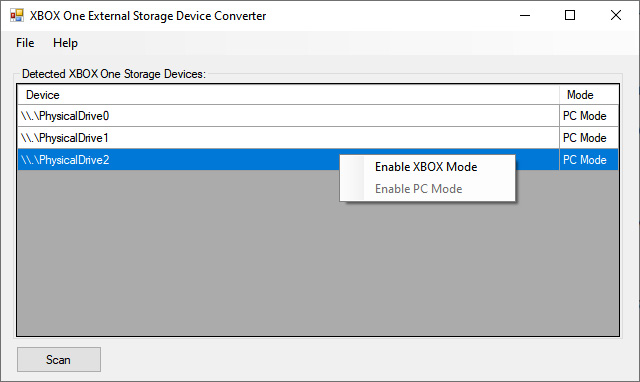Click the PC Mode cell for PhysicalDrive1
The height and width of the screenshot is (382, 640).
[589, 138]
